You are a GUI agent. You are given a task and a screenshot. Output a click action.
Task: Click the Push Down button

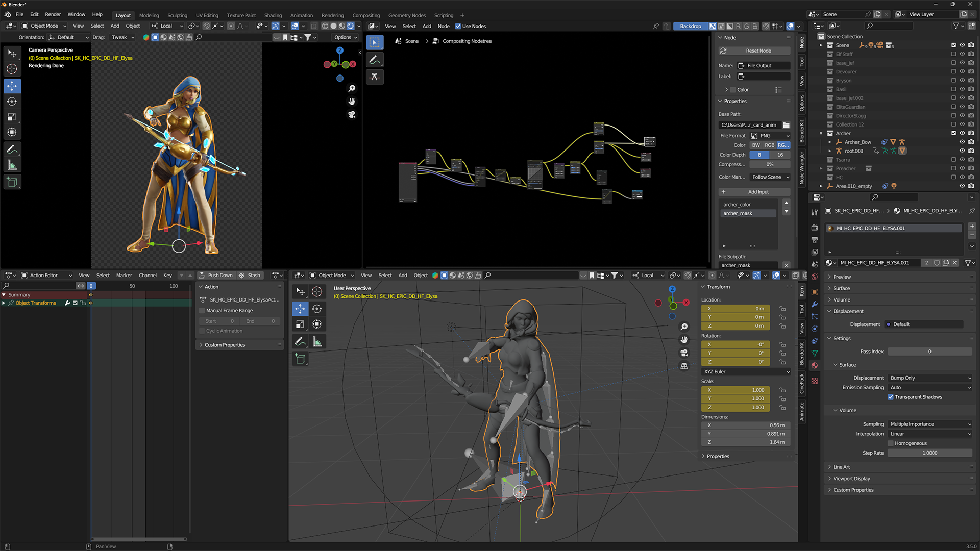(x=216, y=275)
